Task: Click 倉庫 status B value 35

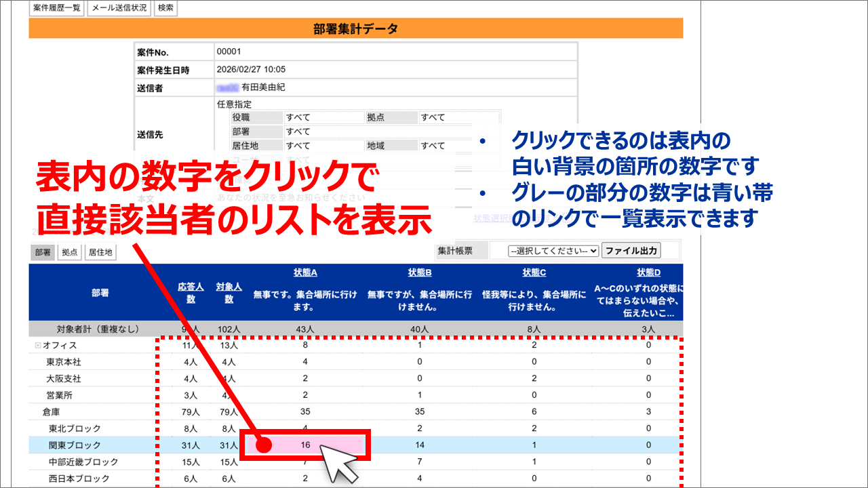Action: tap(418, 411)
